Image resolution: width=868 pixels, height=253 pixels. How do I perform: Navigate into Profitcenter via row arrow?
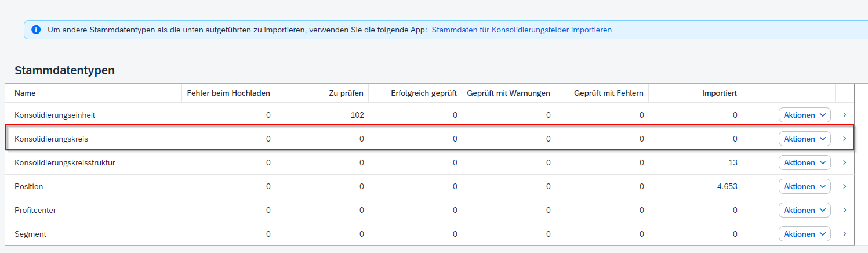tap(844, 210)
